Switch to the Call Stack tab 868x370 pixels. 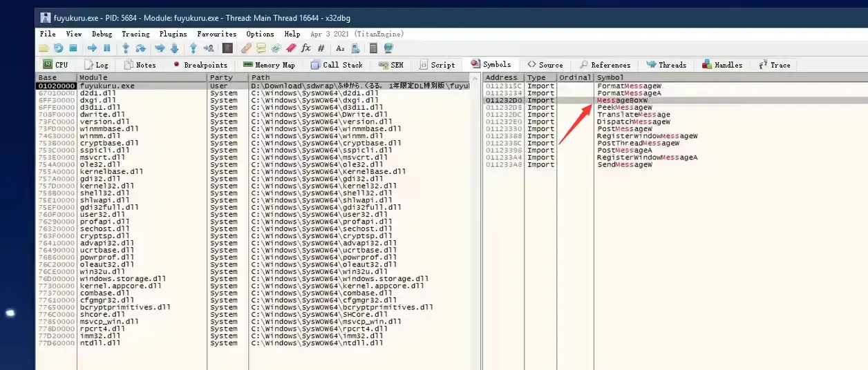(x=337, y=65)
